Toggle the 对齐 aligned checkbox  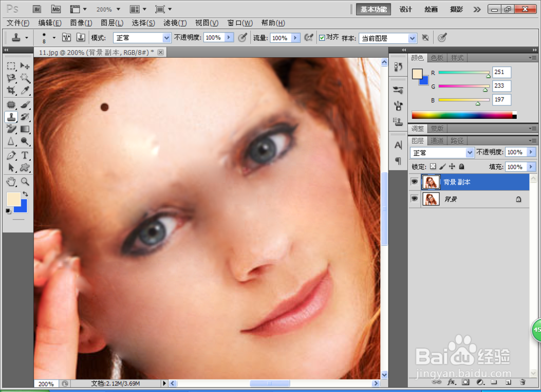tap(322, 38)
